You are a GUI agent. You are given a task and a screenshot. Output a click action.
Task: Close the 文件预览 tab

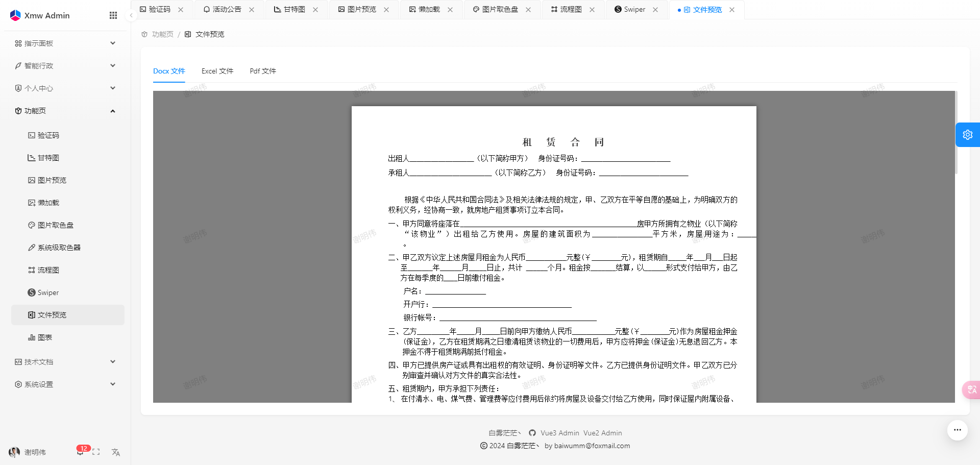point(732,10)
